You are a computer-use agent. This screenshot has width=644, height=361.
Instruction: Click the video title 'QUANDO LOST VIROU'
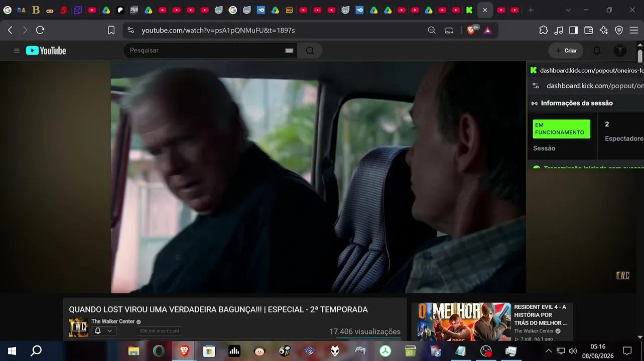click(218, 310)
